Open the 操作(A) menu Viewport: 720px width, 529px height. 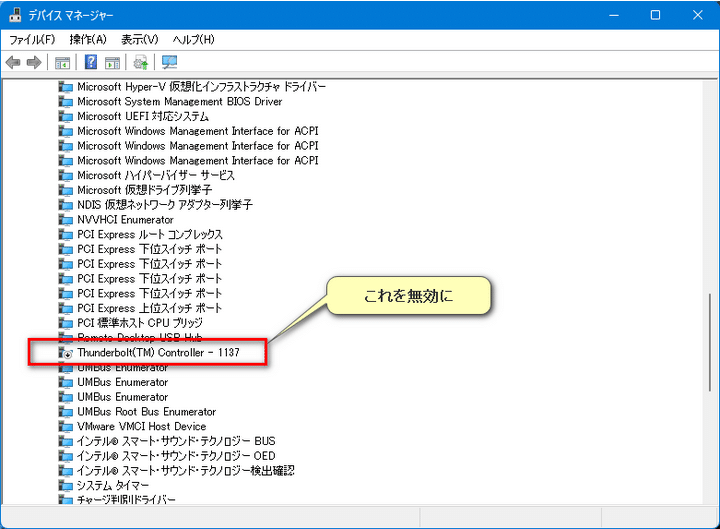pos(88,39)
